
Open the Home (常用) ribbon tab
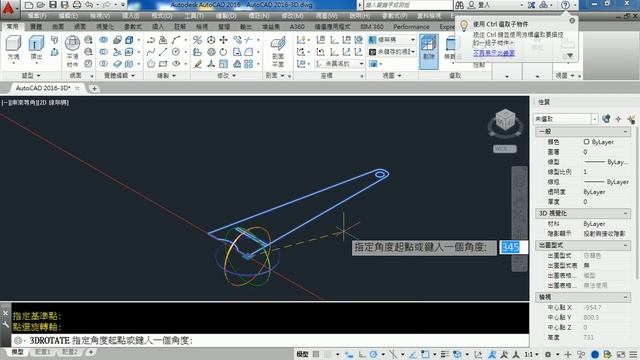(13, 27)
